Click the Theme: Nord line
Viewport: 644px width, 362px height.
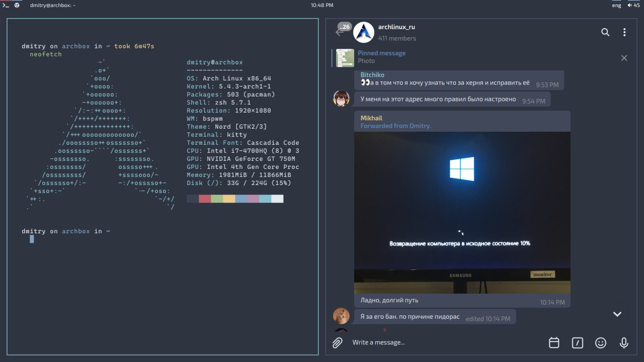(227, 127)
